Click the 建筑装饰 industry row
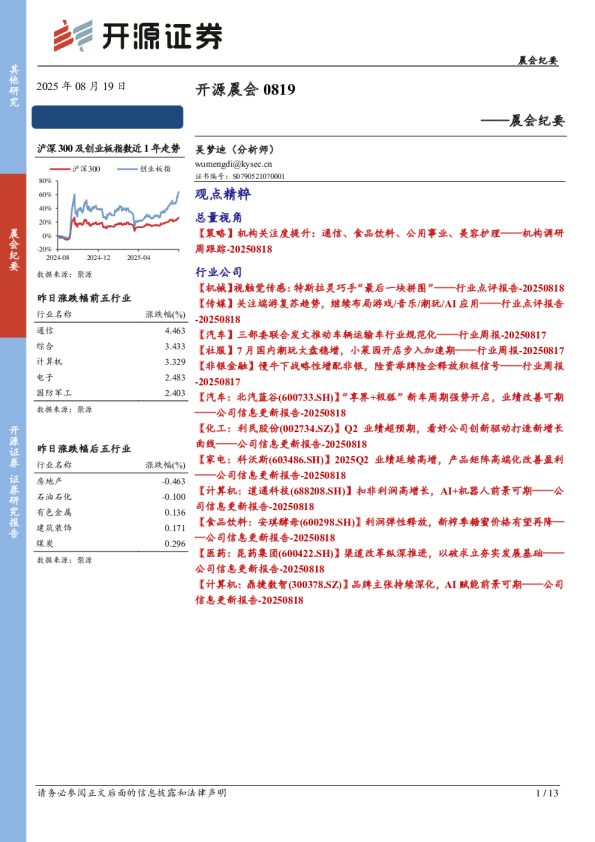 click(111, 528)
